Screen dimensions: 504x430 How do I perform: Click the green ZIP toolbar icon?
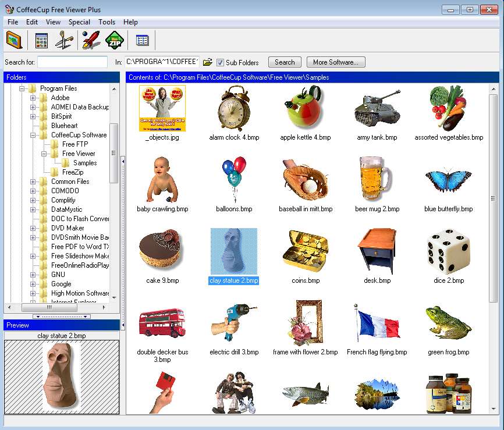[115, 40]
